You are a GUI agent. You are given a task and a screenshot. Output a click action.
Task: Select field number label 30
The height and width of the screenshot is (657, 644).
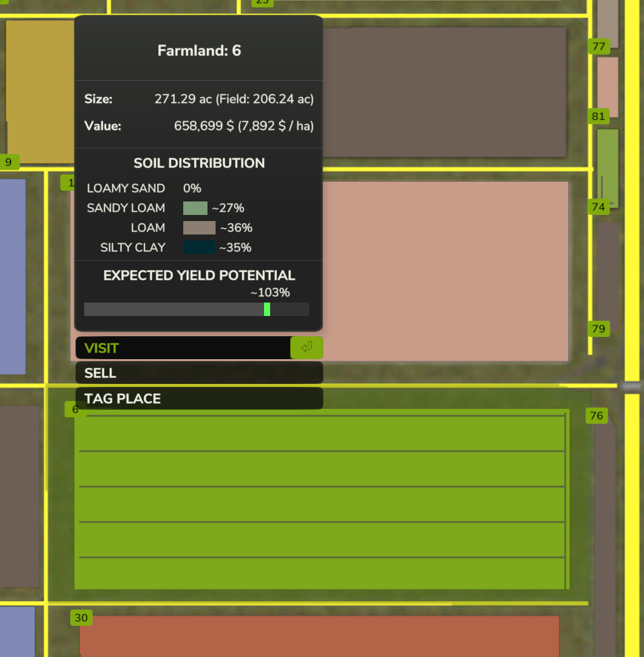82,618
